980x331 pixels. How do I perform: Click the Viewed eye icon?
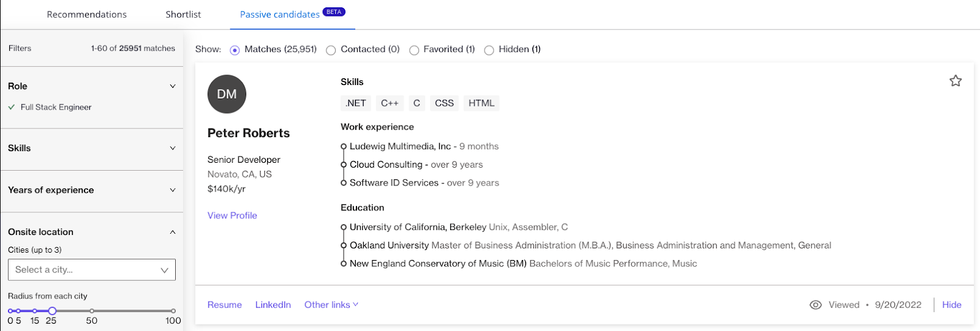(x=815, y=305)
